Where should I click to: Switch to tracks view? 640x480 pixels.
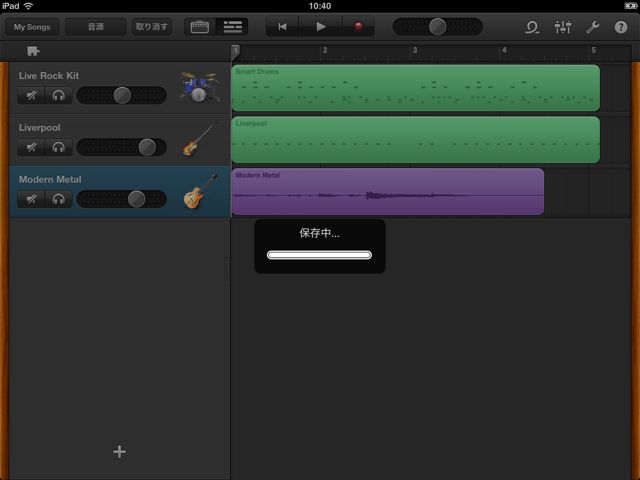tap(232, 27)
